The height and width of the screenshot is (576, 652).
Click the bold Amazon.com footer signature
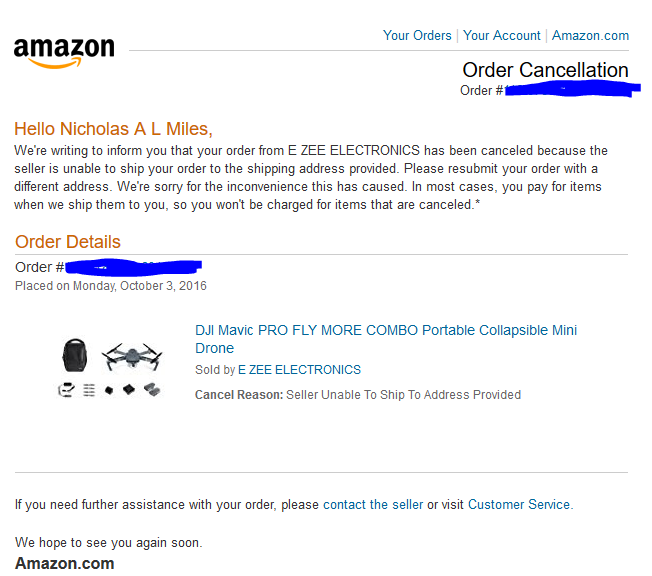(x=64, y=563)
